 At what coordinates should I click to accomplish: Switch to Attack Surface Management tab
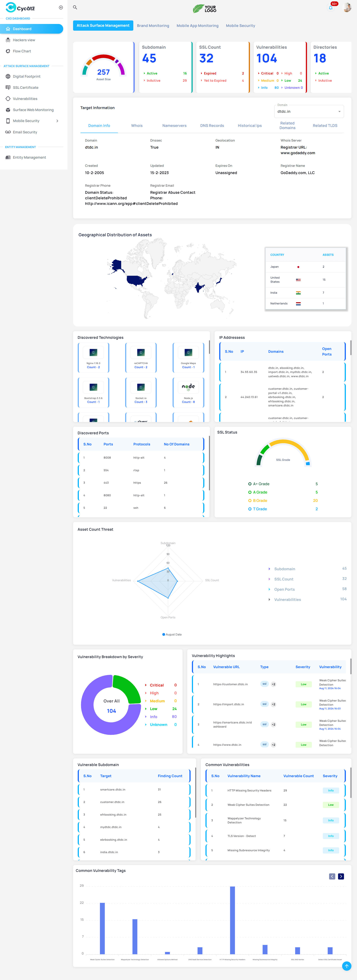coord(103,25)
